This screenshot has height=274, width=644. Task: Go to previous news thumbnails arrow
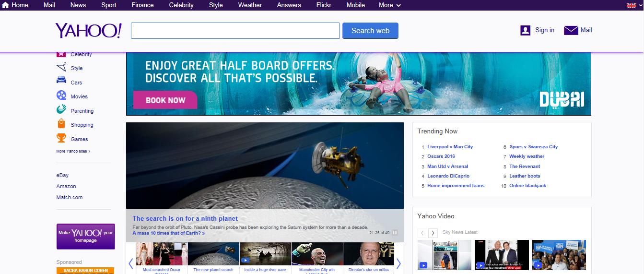[x=131, y=263]
